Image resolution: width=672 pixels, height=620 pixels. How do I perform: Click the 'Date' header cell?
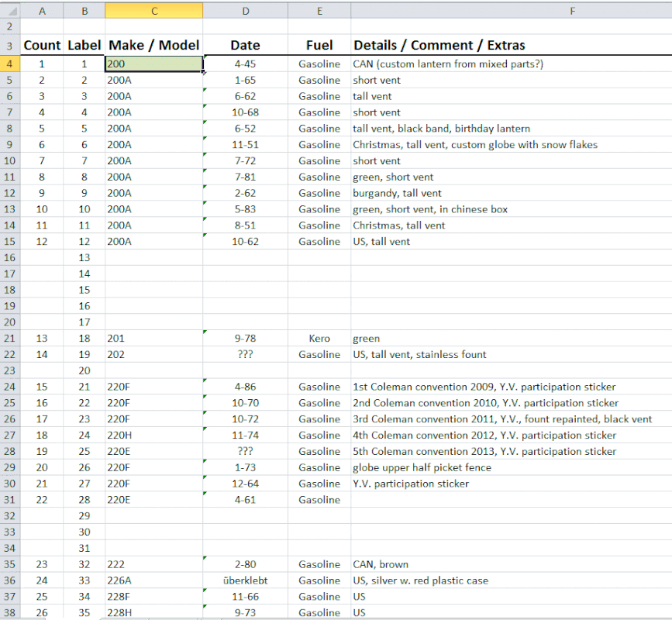click(x=245, y=45)
